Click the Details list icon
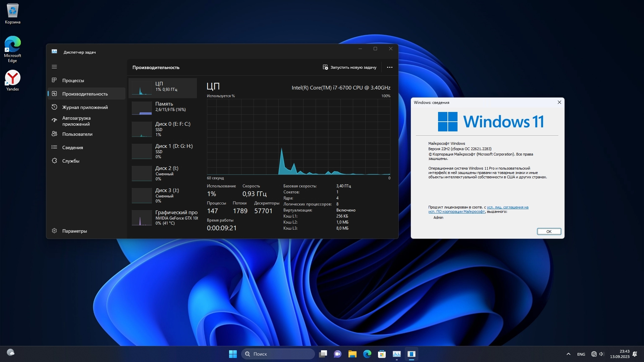644x362 pixels. pos(54,147)
